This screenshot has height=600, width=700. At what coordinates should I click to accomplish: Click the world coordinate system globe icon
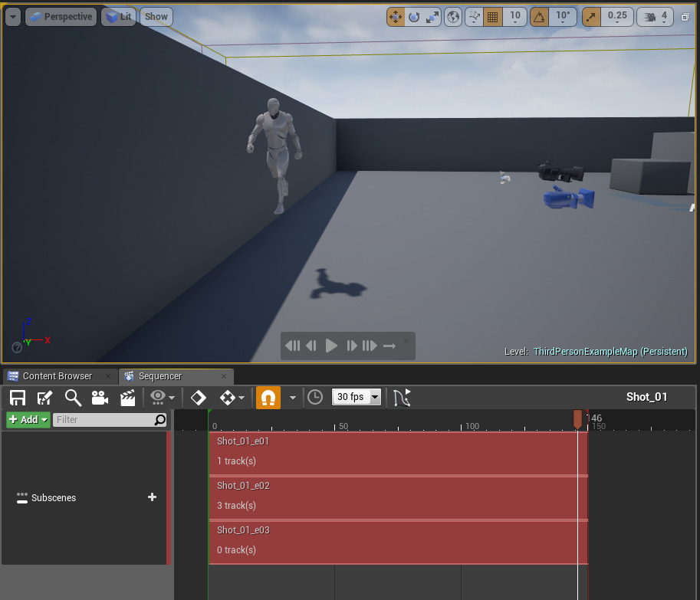coord(454,16)
